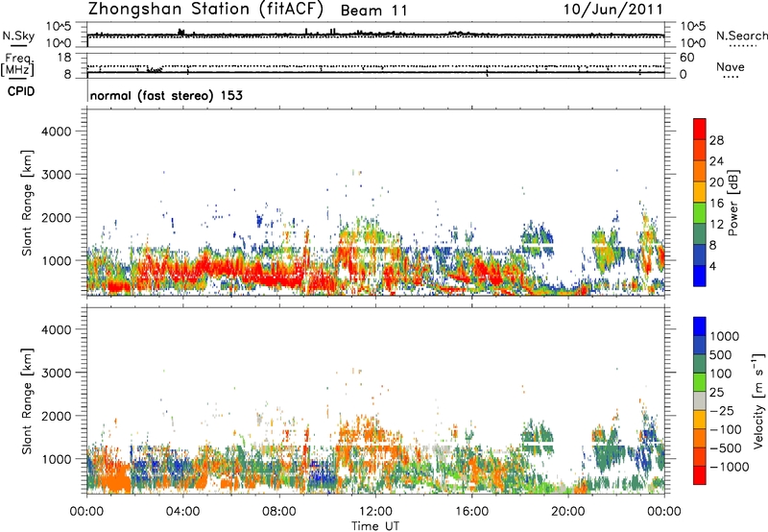Click the power panel 'Slant Range [km]' label

point(27,203)
